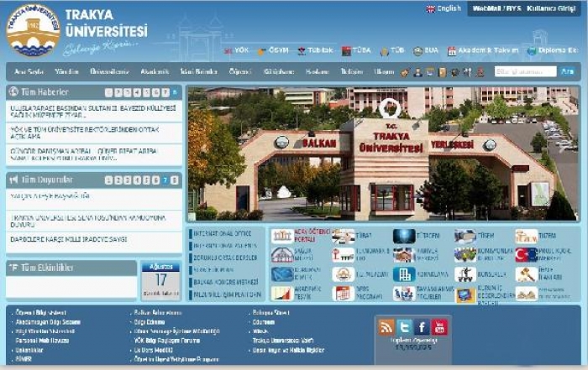Open Basın Yayın ve Halkla İlişkiler link
588x370 pixels.
pyautogui.click(x=288, y=350)
